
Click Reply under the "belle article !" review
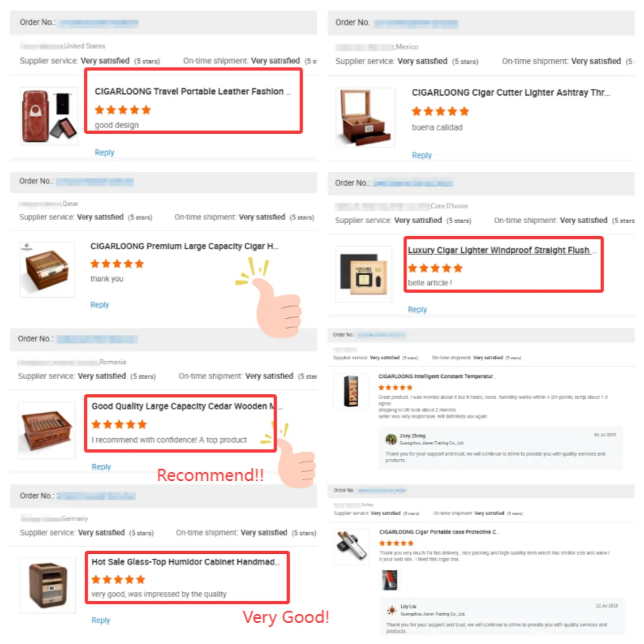(x=417, y=310)
